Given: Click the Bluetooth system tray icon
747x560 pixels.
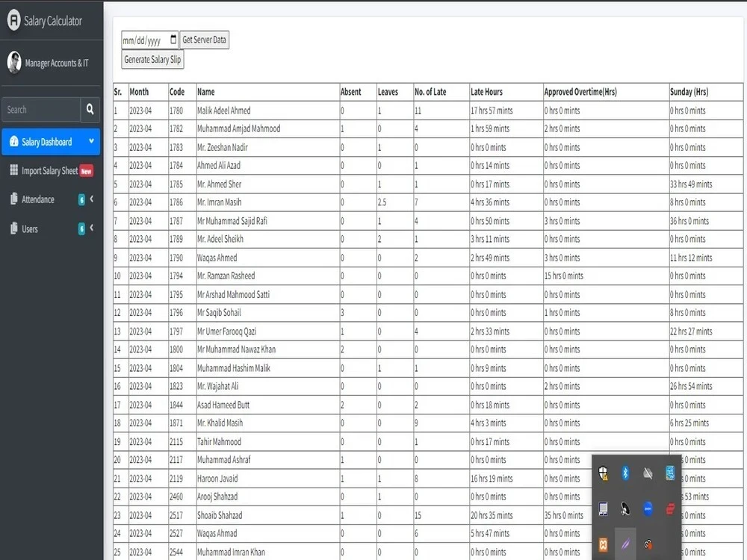Looking at the screenshot, I should tap(625, 473).
